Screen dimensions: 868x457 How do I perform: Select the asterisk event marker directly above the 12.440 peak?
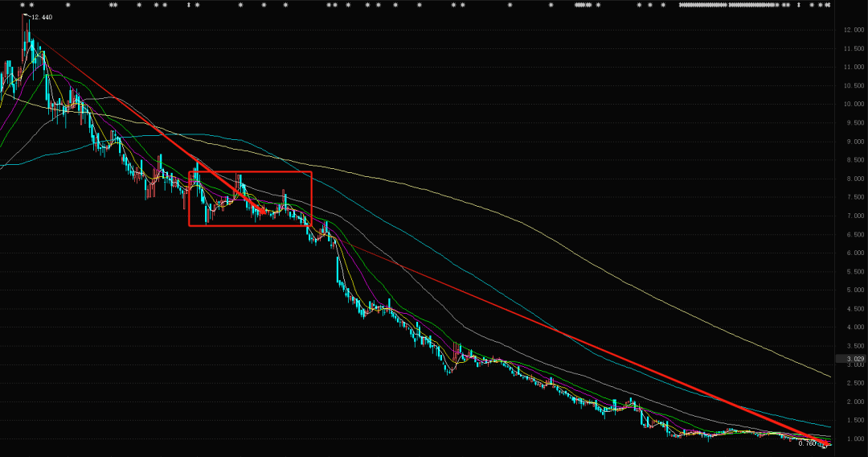pos(23,5)
